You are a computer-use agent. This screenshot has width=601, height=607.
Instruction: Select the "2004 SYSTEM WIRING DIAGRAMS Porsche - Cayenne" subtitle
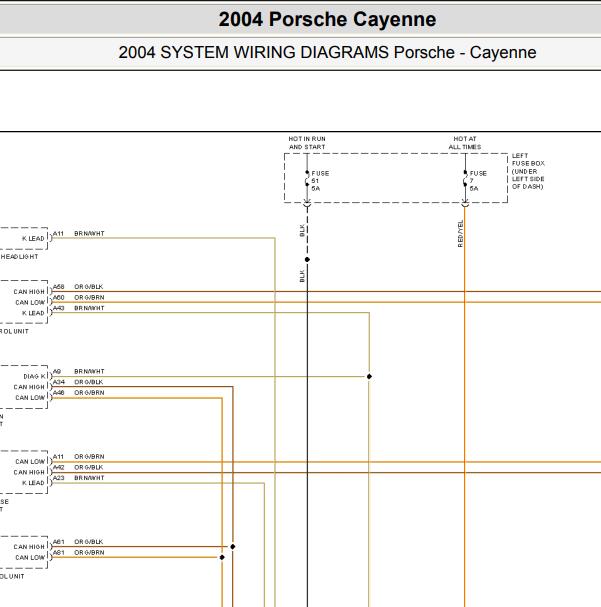[327, 52]
